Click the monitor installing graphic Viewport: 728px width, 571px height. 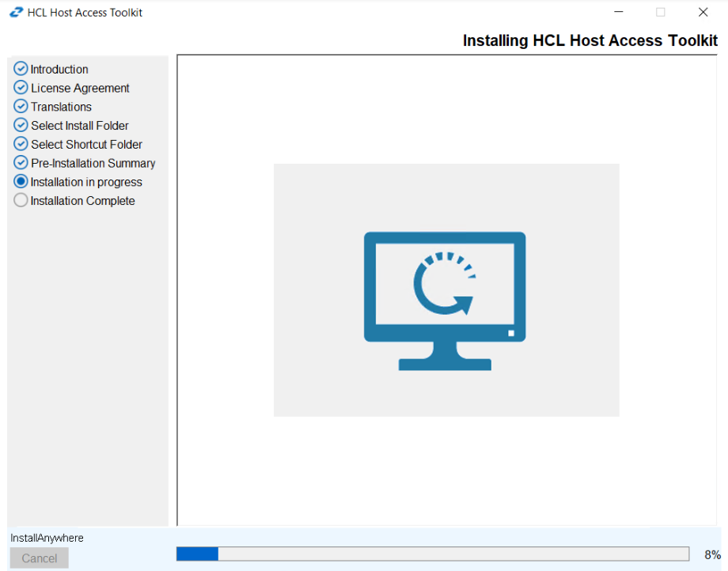(x=445, y=301)
